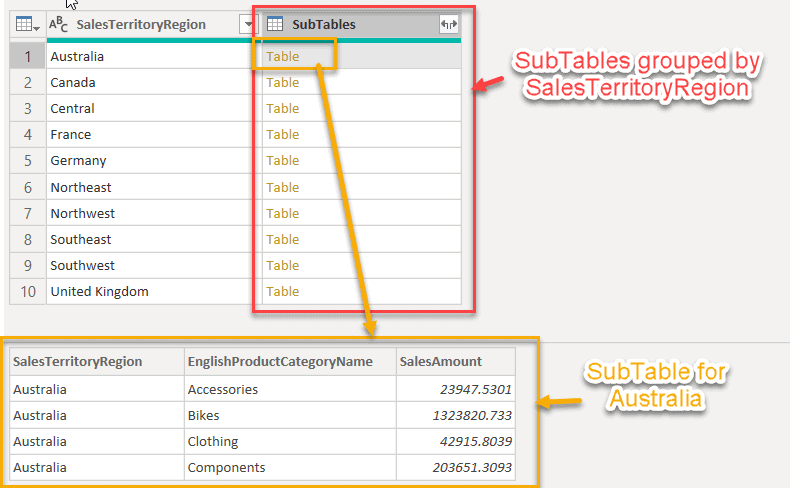Click the SalesAmount preview column header

pos(440,362)
